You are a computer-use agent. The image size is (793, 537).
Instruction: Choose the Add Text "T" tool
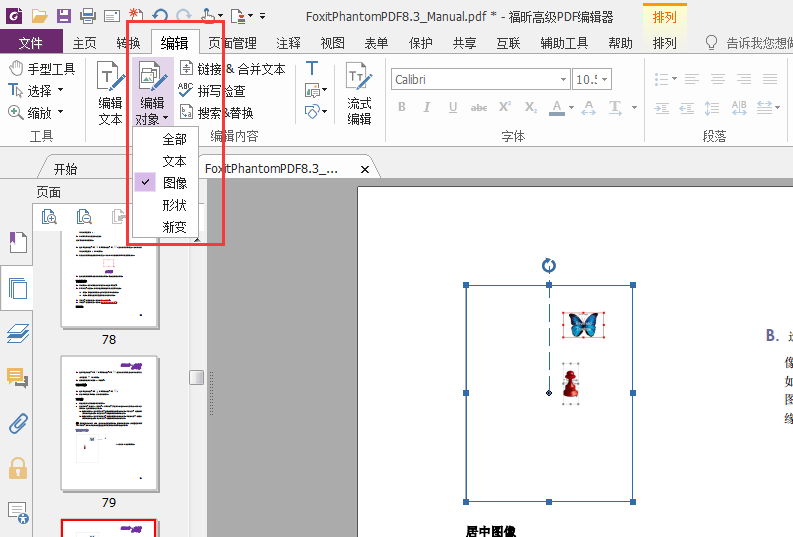[312, 68]
